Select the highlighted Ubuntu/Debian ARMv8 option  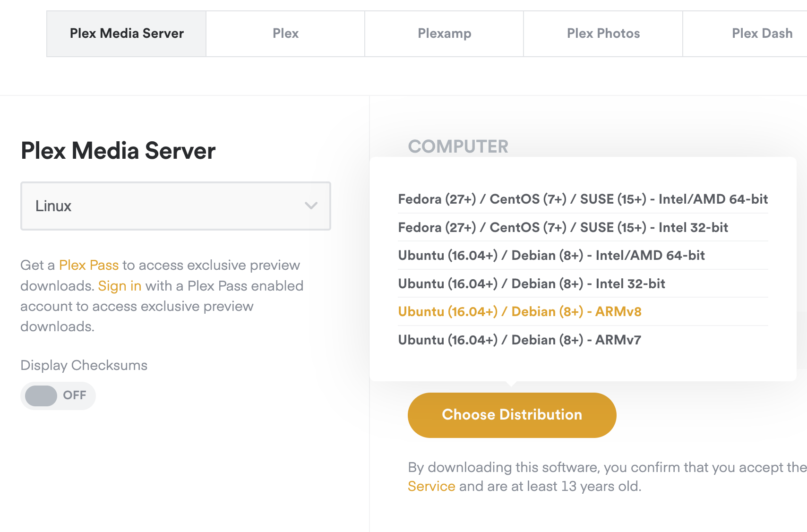coord(520,311)
